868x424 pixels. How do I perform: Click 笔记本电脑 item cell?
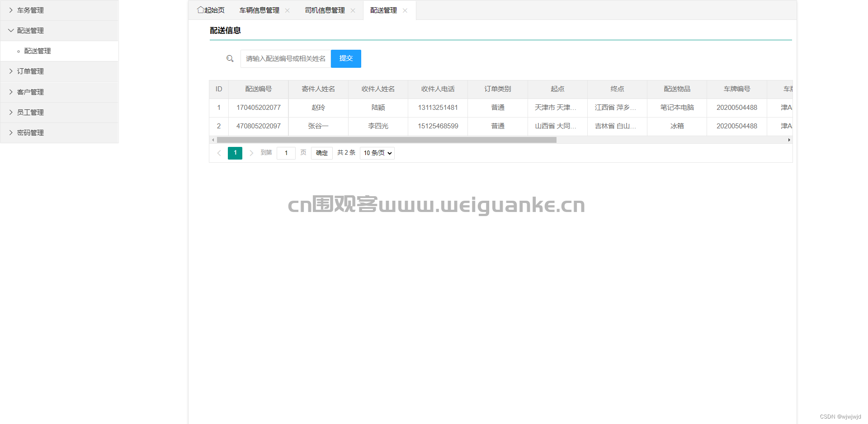pos(677,108)
